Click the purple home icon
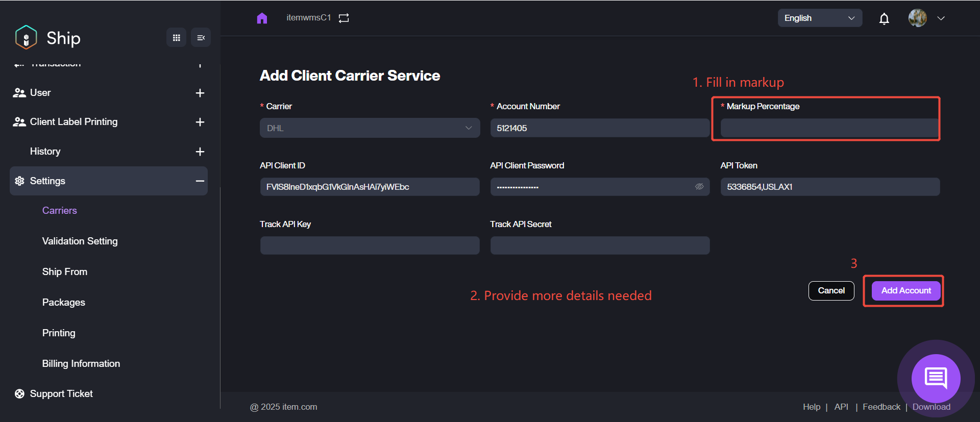The image size is (980, 422). [x=262, y=18]
